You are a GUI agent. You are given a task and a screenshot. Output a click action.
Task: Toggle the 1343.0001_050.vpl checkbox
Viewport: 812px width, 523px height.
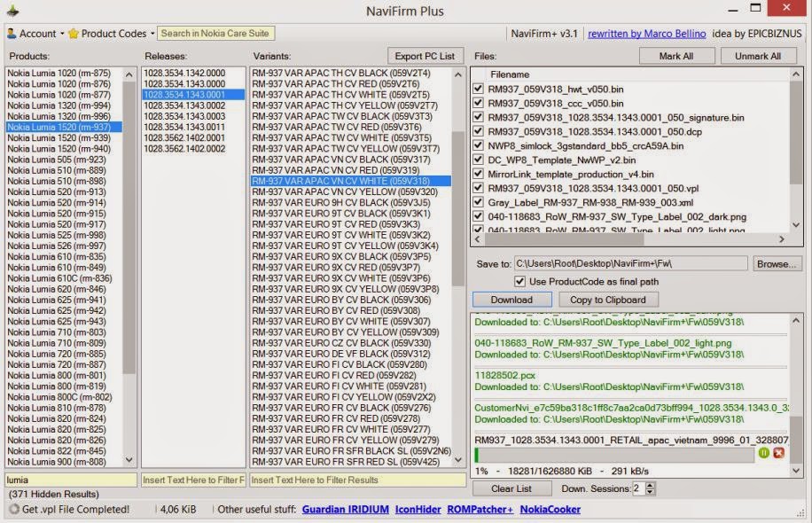coord(479,189)
